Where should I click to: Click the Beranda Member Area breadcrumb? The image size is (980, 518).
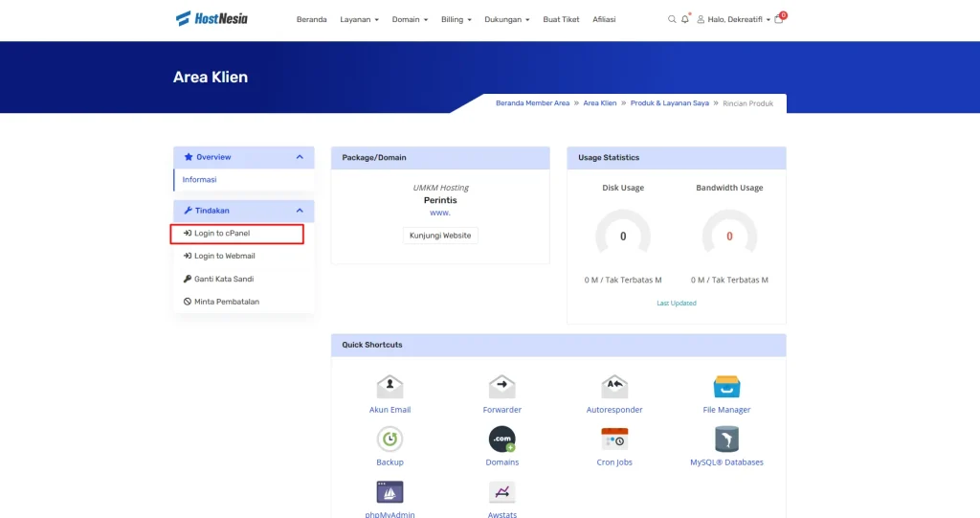tap(532, 103)
